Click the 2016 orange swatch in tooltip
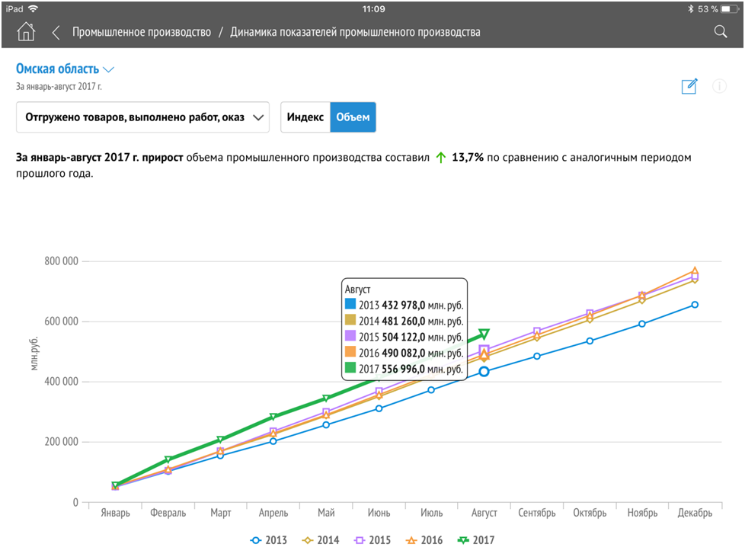The image size is (745, 560). [350, 353]
